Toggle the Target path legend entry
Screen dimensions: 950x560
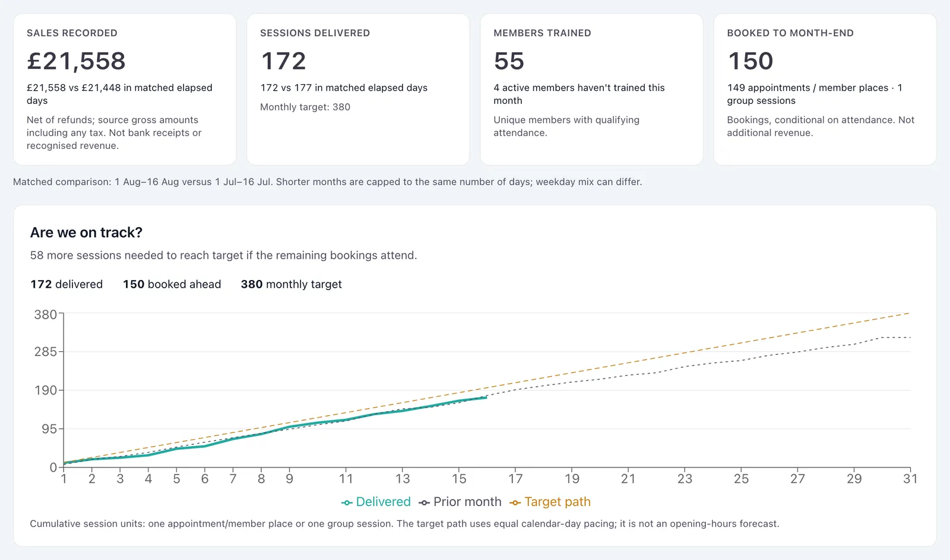pos(550,502)
